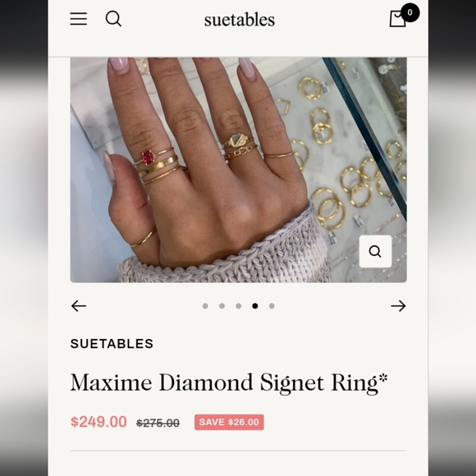Image resolution: width=476 pixels, height=476 pixels.
Task: Click the product photo of ringed hand
Action: [239, 170]
